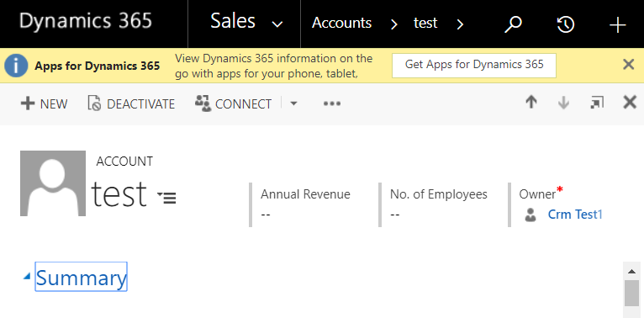Go to next record with down arrow

(x=563, y=103)
